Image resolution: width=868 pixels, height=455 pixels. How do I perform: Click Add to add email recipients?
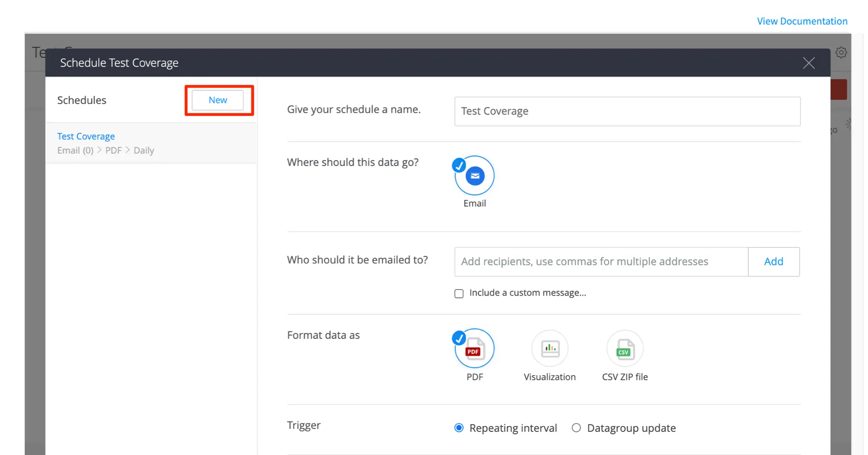(x=773, y=261)
